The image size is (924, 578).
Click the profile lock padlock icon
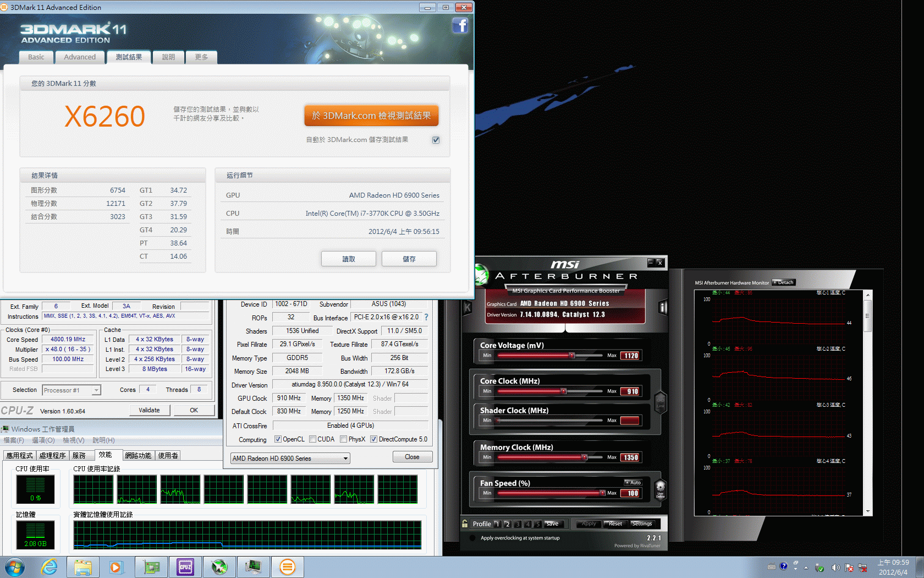[465, 524]
